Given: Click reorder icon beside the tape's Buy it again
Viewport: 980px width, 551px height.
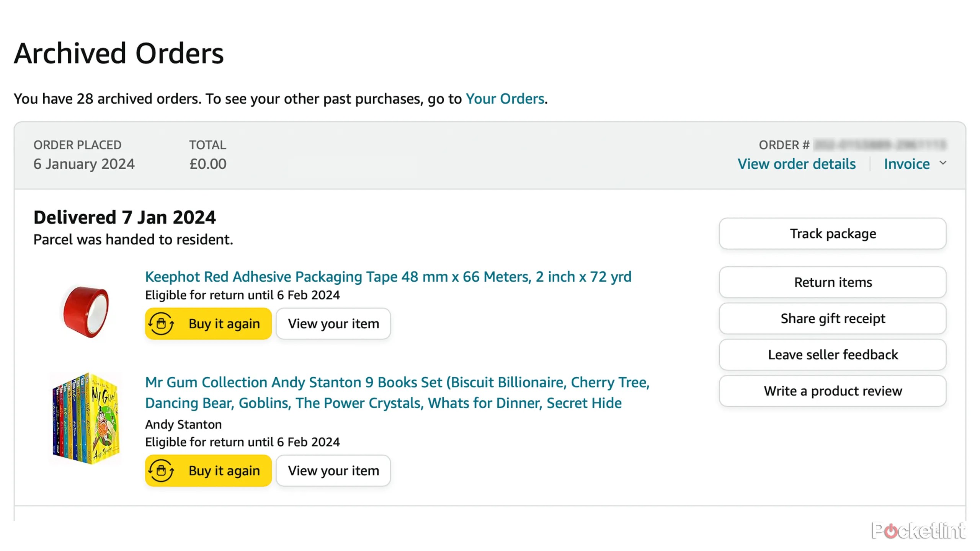Looking at the screenshot, I should pos(161,324).
